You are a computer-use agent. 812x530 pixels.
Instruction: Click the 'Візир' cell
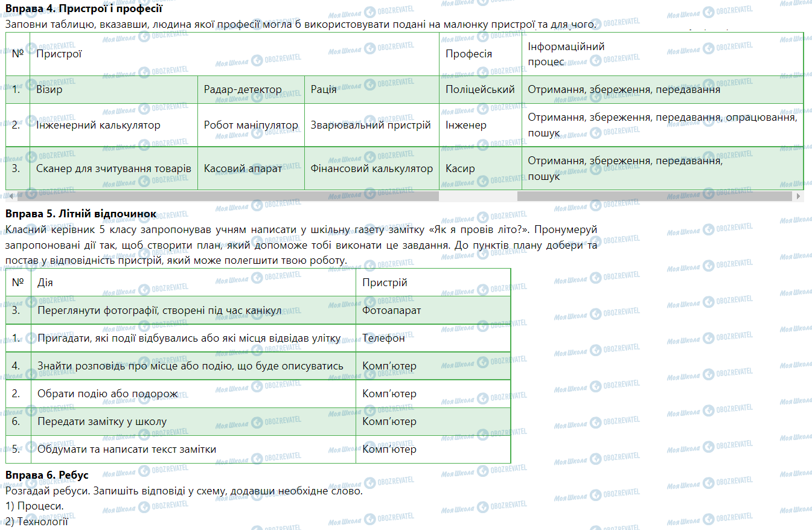click(x=113, y=90)
